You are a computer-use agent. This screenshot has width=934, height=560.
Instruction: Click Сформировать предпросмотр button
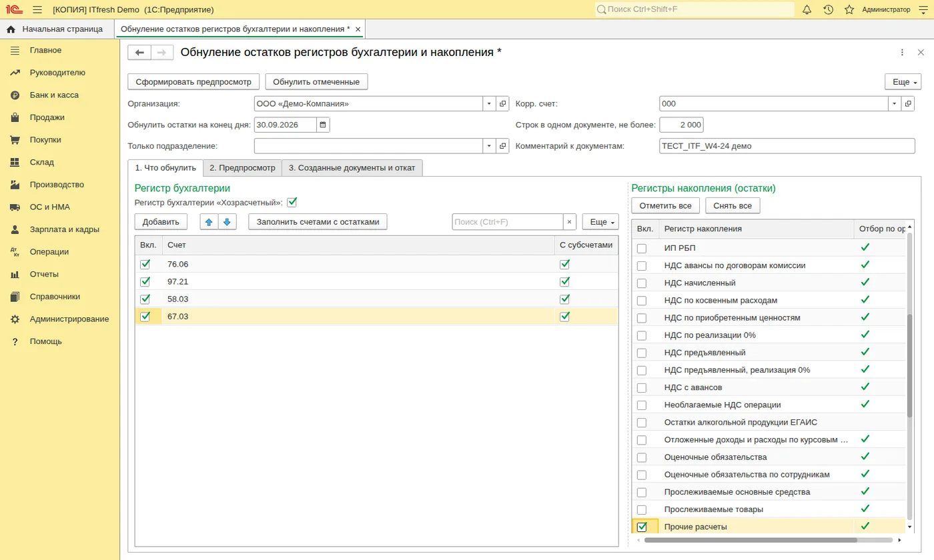point(193,82)
